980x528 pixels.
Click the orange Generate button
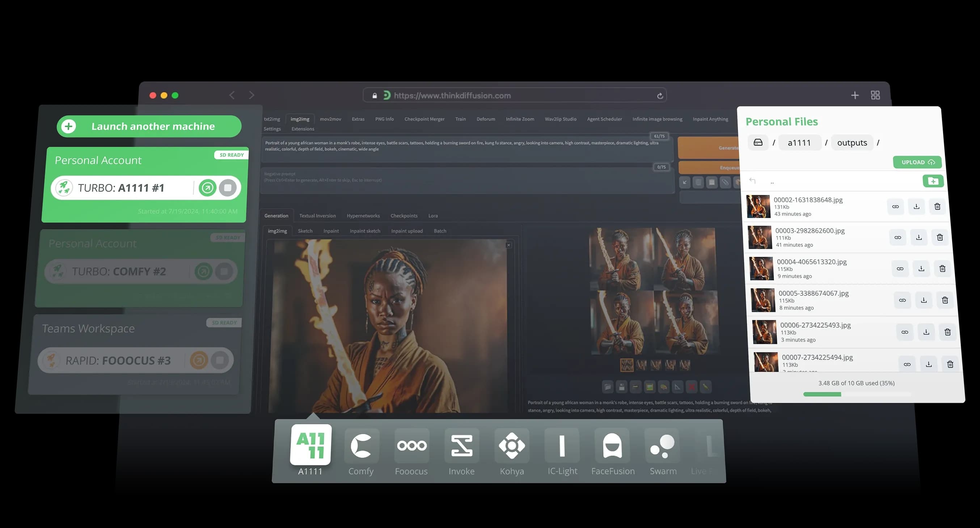[x=709, y=148]
